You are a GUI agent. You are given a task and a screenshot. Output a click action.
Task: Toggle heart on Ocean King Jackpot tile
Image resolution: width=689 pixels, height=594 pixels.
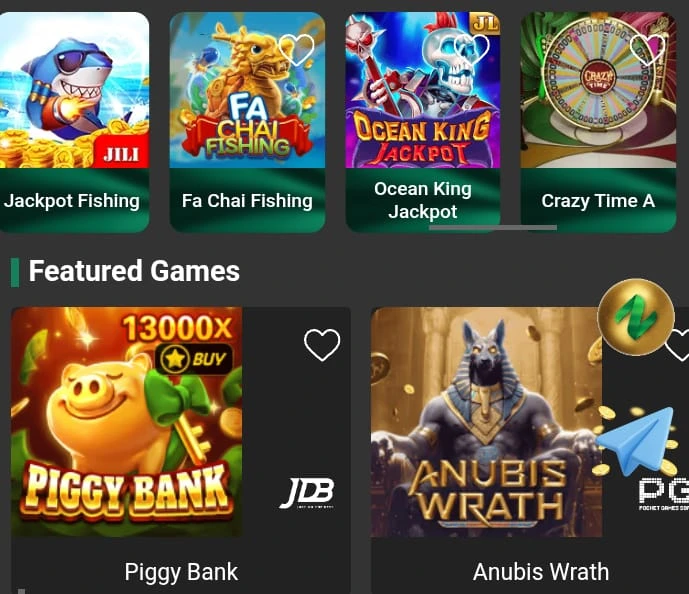(x=471, y=48)
